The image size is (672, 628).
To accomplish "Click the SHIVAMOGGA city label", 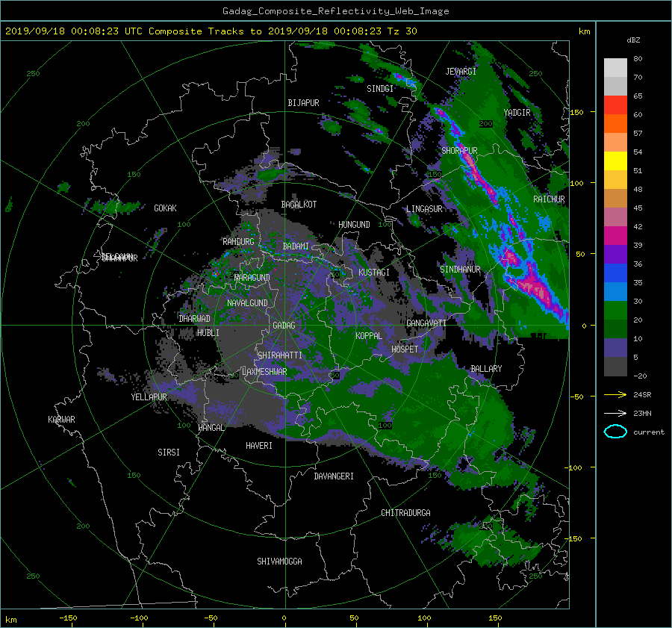I will coord(279,561).
